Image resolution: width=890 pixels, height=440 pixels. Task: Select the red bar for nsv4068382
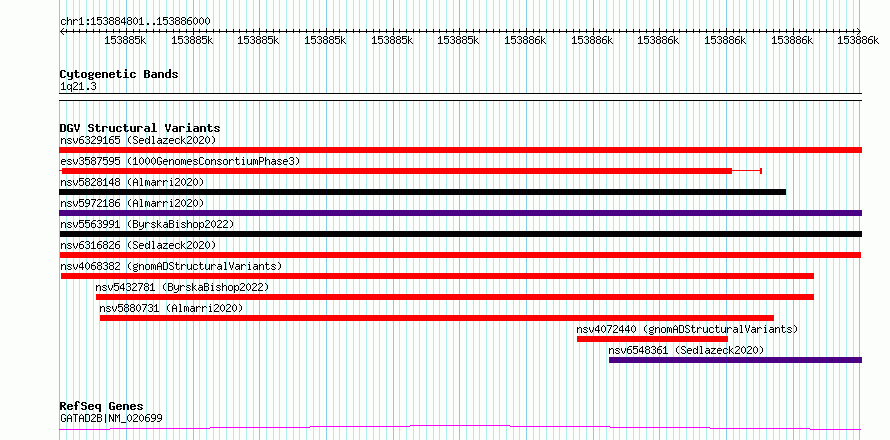click(x=438, y=276)
